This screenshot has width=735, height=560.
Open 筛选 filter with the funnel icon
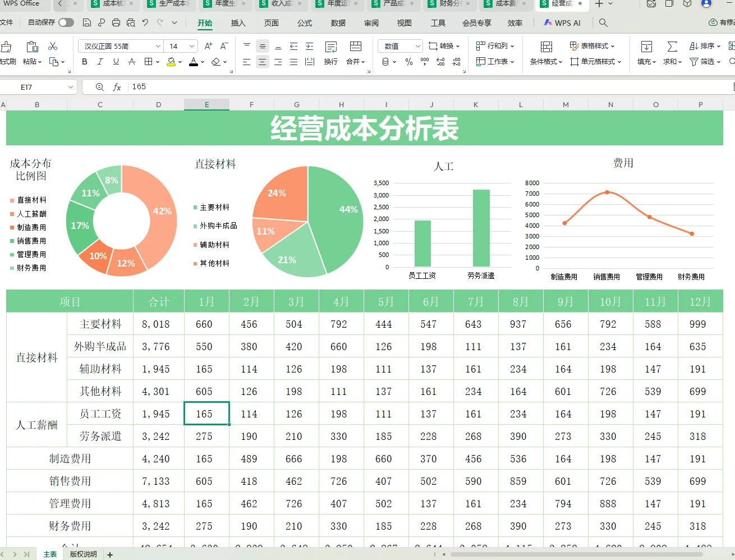point(694,61)
